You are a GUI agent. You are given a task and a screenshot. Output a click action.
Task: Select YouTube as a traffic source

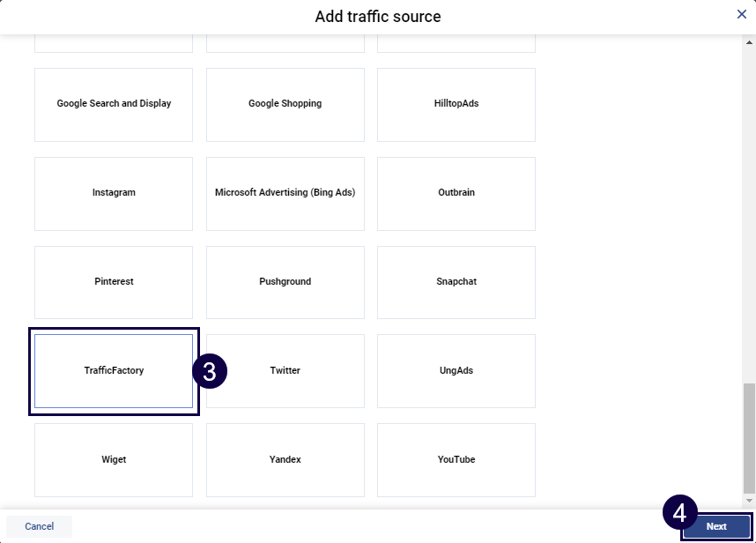tap(456, 459)
